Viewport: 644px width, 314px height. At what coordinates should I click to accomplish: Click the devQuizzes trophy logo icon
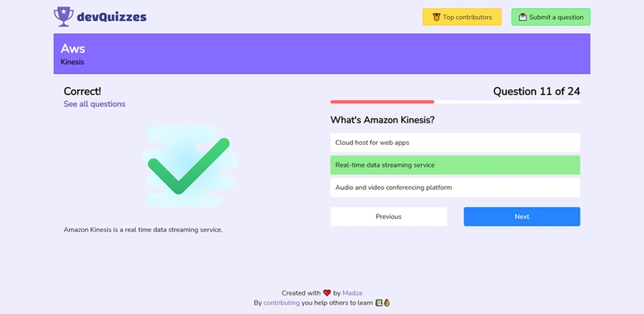point(64,17)
